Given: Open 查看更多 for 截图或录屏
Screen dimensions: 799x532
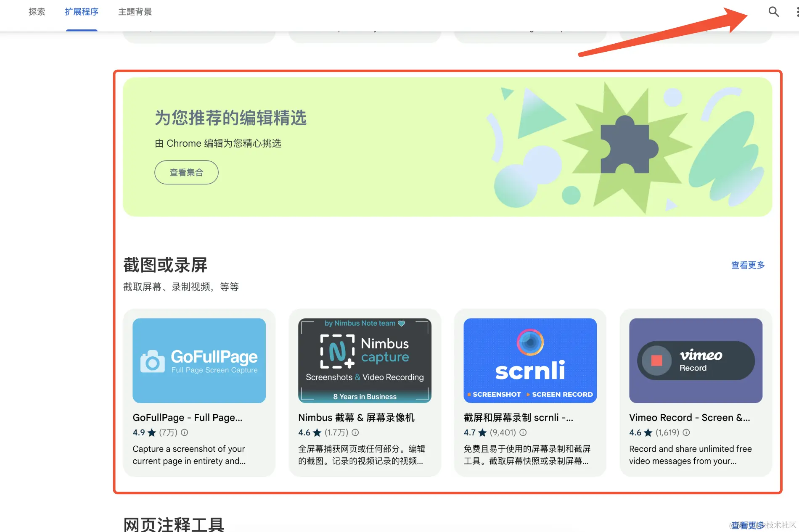Looking at the screenshot, I should pyautogui.click(x=748, y=265).
